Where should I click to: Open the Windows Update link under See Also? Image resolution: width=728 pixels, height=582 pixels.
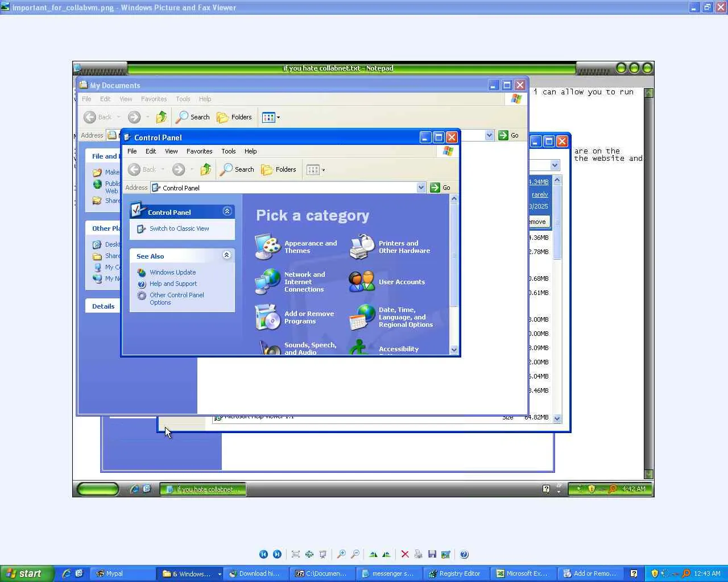click(x=173, y=272)
